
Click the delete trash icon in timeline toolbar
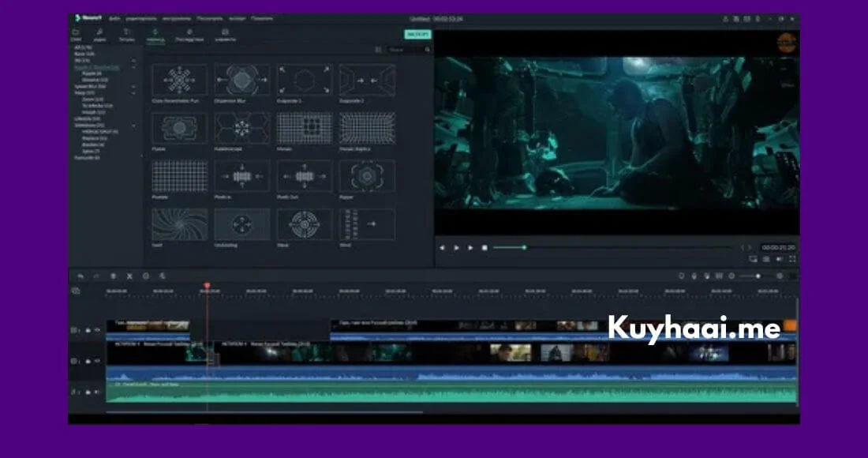point(114,276)
